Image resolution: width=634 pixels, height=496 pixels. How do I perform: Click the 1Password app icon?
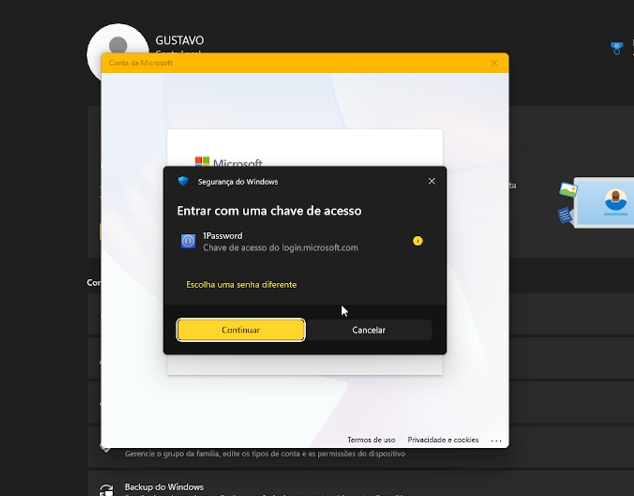(188, 241)
